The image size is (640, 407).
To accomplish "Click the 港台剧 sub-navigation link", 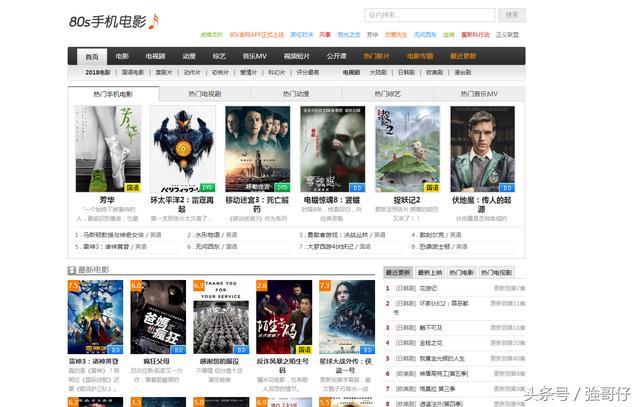I will pos(462,72).
